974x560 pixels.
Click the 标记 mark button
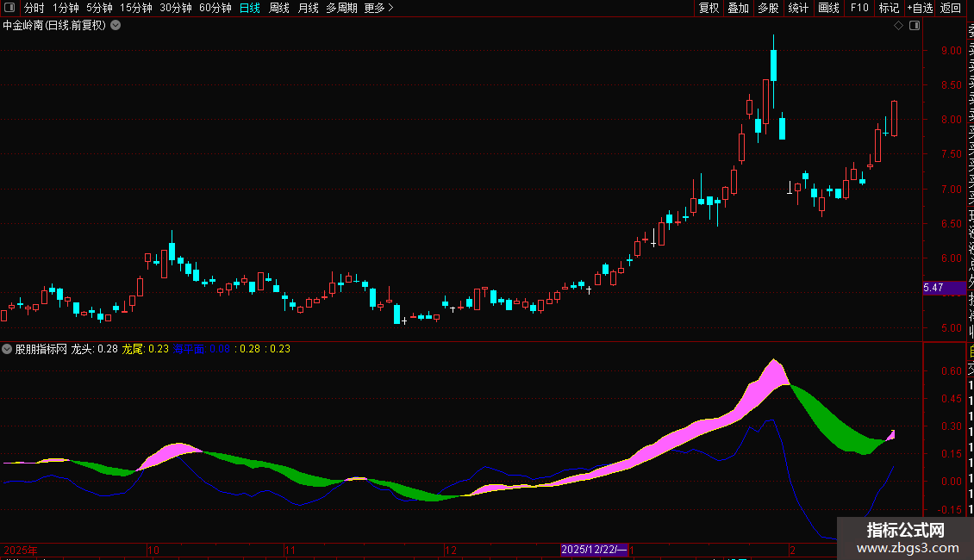(x=889, y=8)
